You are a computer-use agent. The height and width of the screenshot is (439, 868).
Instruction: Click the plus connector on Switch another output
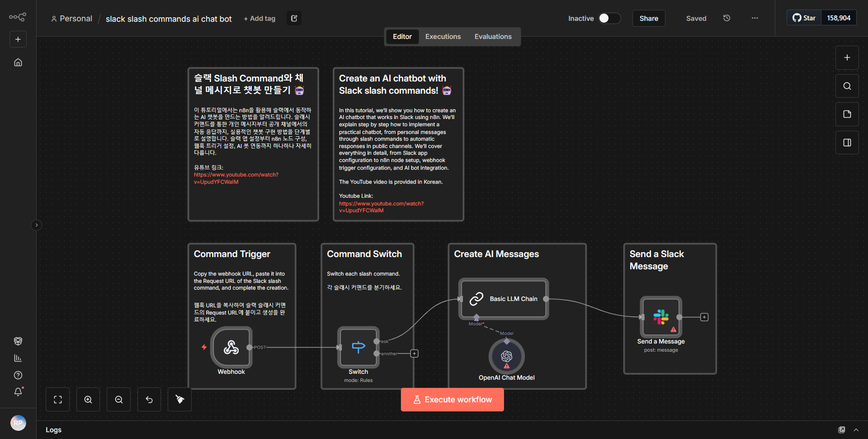tap(414, 353)
